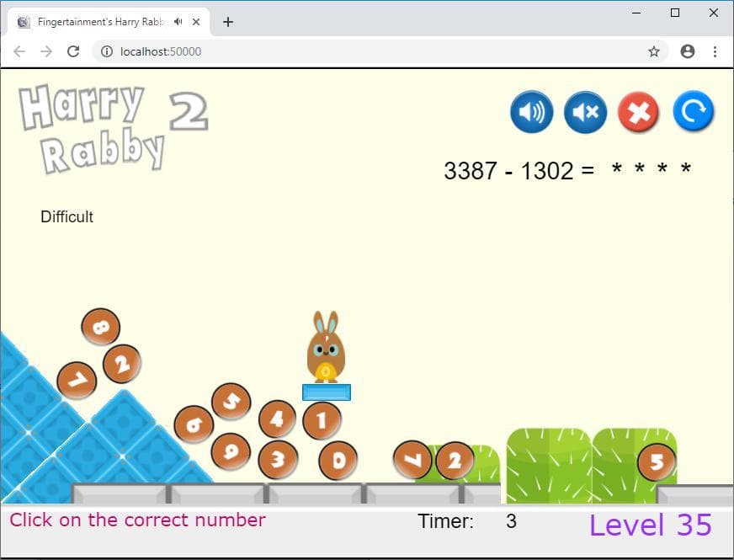
Task: Click number ball 8 on the blue slope
Action: (101, 327)
